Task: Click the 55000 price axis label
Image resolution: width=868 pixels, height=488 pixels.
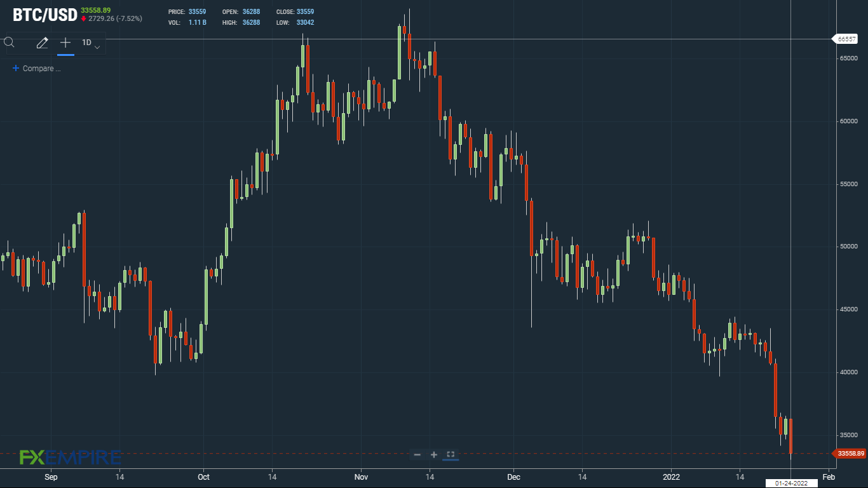Action: click(848, 184)
